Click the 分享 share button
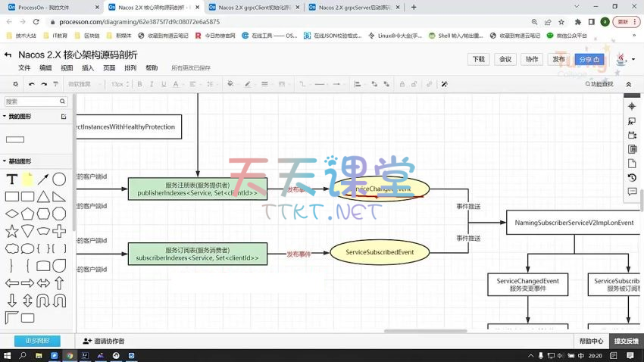The width and height of the screenshot is (644, 362). pos(589,59)
